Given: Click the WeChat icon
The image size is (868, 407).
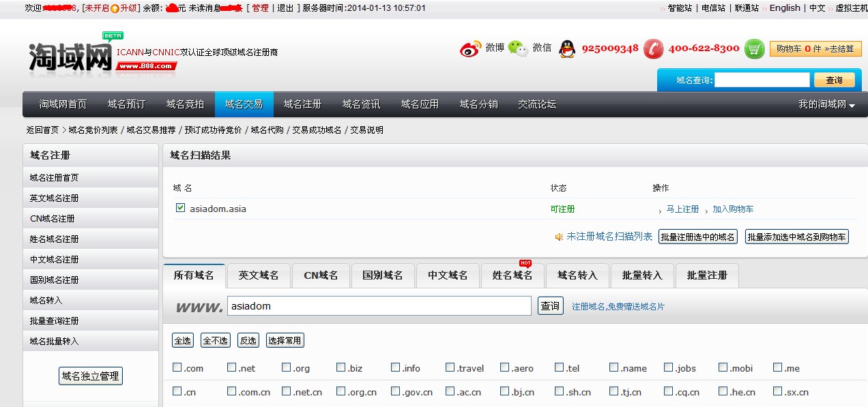Looking at the screenshot, I should pos(518,48).
